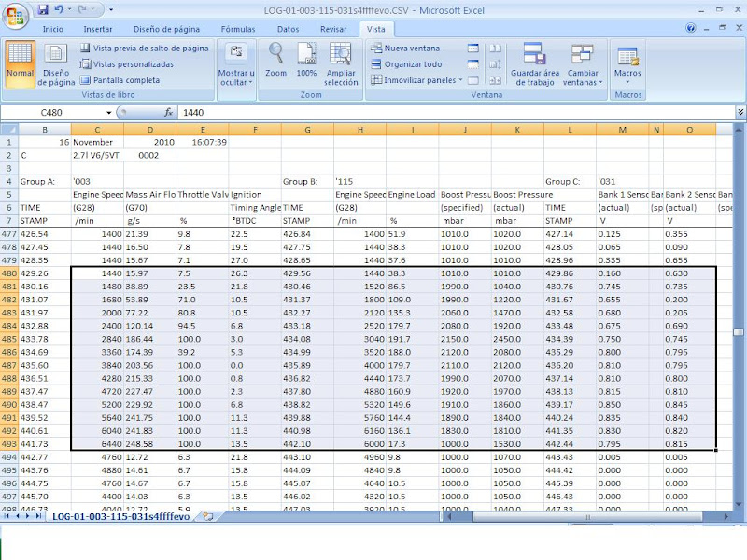Click Ampliar selección
The width and height of the screenshot is (747, 560).
[x=341, y=63]
